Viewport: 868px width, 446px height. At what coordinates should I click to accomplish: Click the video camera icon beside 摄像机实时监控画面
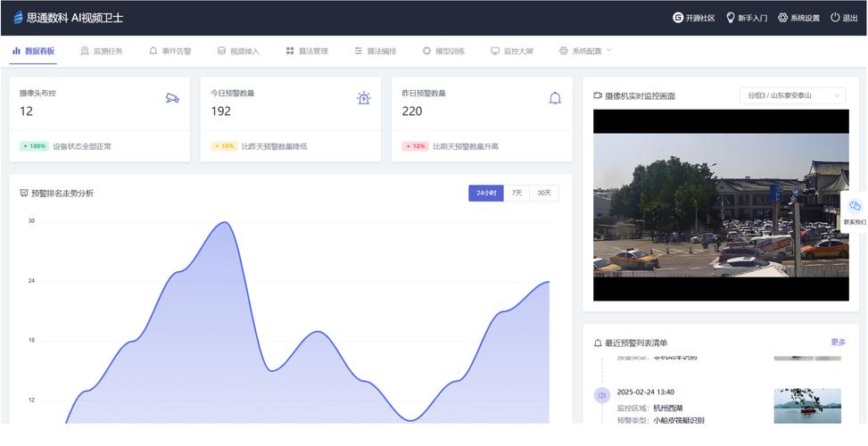point(598,95)
